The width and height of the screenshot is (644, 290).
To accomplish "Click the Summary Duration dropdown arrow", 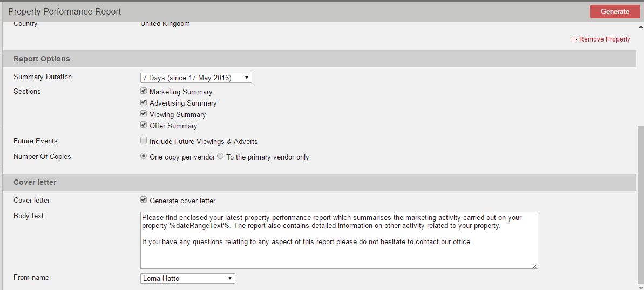I will [247, 78].
